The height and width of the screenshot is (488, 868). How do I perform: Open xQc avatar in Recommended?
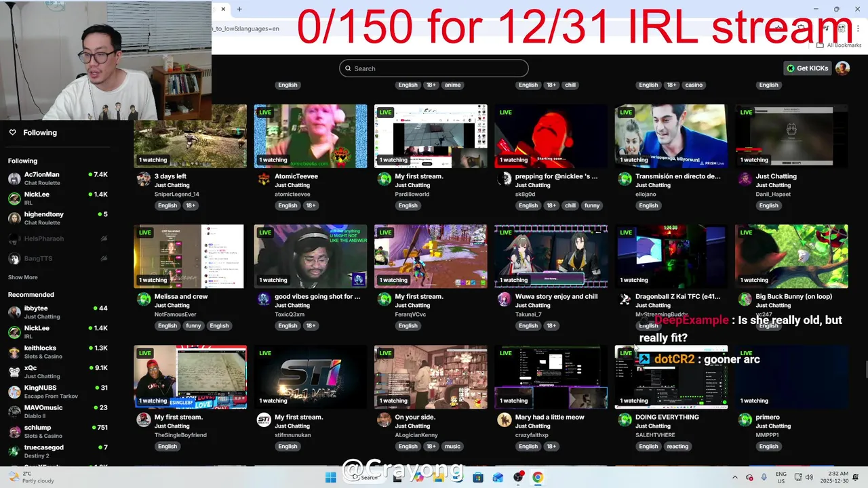14,372
